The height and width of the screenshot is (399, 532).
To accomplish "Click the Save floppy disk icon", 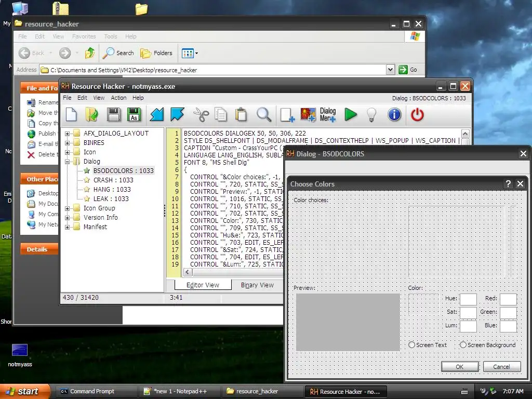I will point(114,115).
